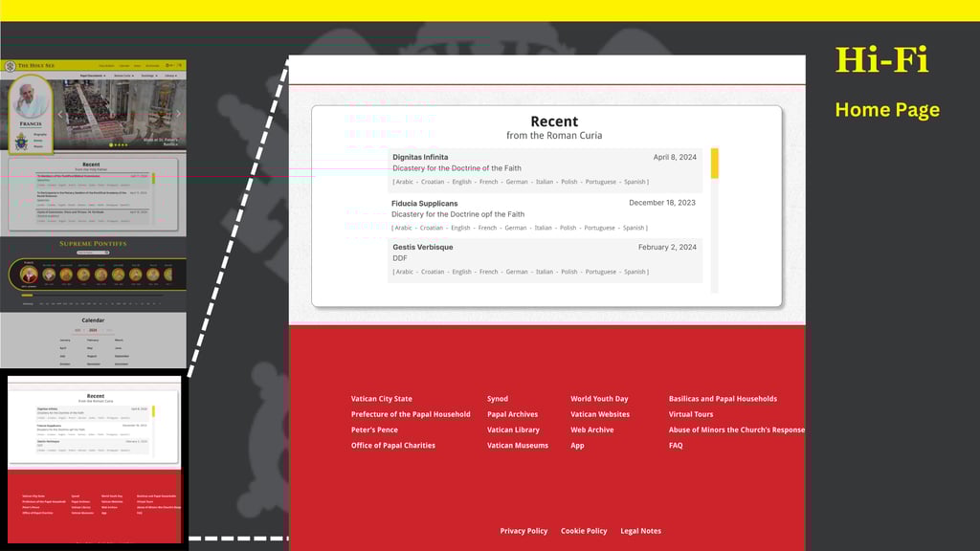Image resolution: width=980 pixels, height=551 pixels.
Task: Open Dignitas Infinita in Arabic
Action: pos(405,182)
